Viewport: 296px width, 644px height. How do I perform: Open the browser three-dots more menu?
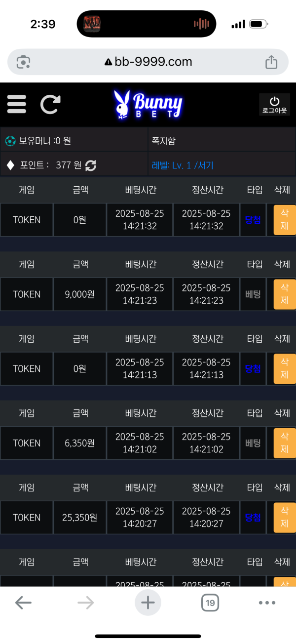click(267, 603)
